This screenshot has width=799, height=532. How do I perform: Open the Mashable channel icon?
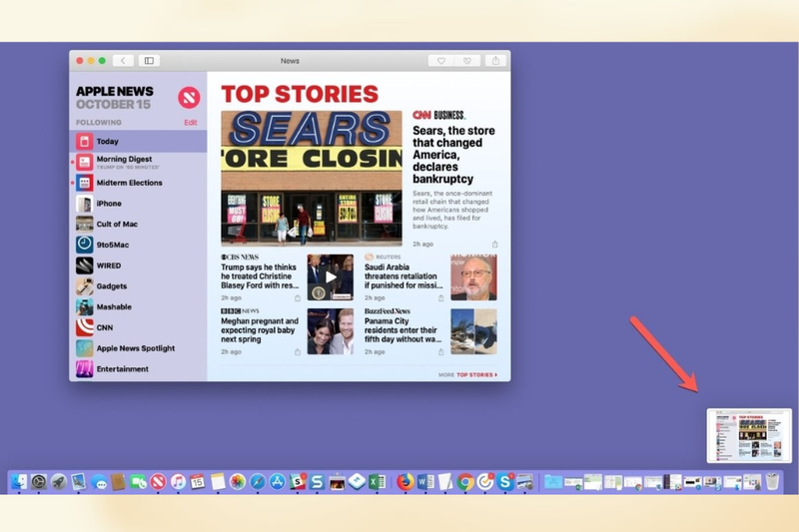point(85,306)
